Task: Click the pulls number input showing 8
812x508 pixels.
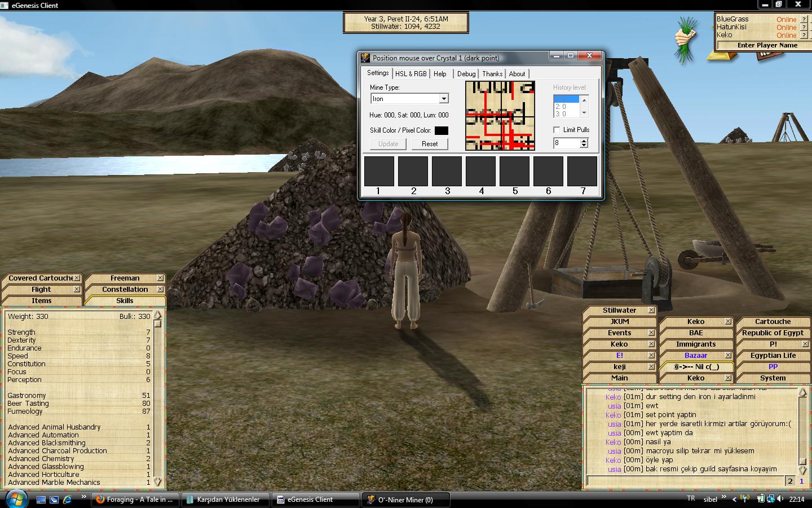Action: click(x=567, y=143)
